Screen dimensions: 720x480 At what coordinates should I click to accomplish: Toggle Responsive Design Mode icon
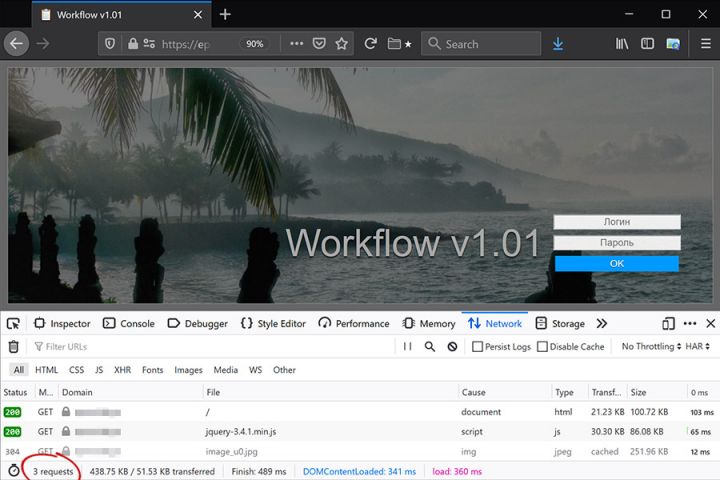click(x=668, y=324)
